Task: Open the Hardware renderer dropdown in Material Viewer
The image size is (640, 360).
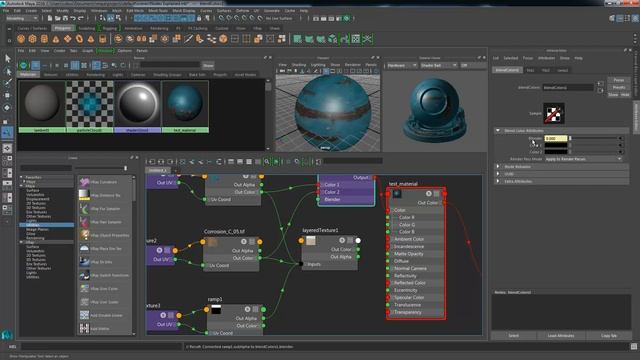Action: pos(401,65)
